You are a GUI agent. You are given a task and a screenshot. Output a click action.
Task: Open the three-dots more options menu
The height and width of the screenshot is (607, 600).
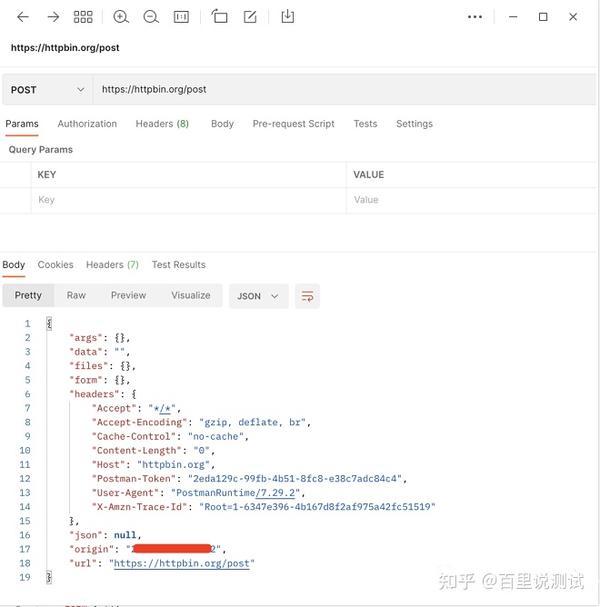pyautogui.click(x=475, y=17)
